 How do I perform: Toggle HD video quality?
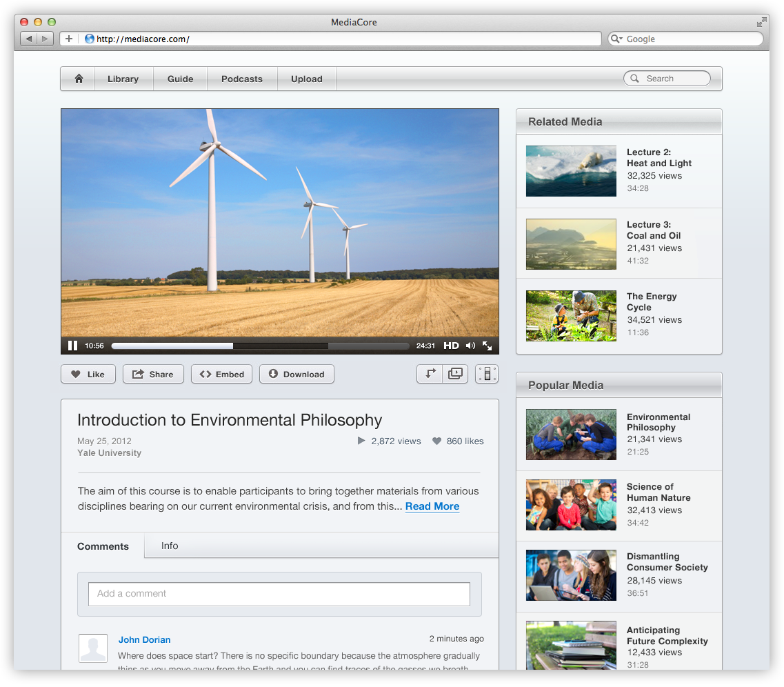click(451, 346)
